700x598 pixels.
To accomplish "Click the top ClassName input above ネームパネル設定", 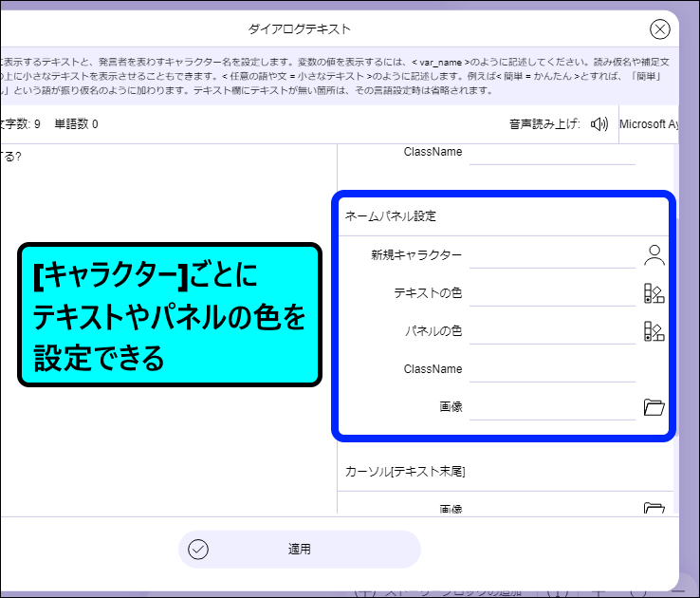I will [552, 152].
